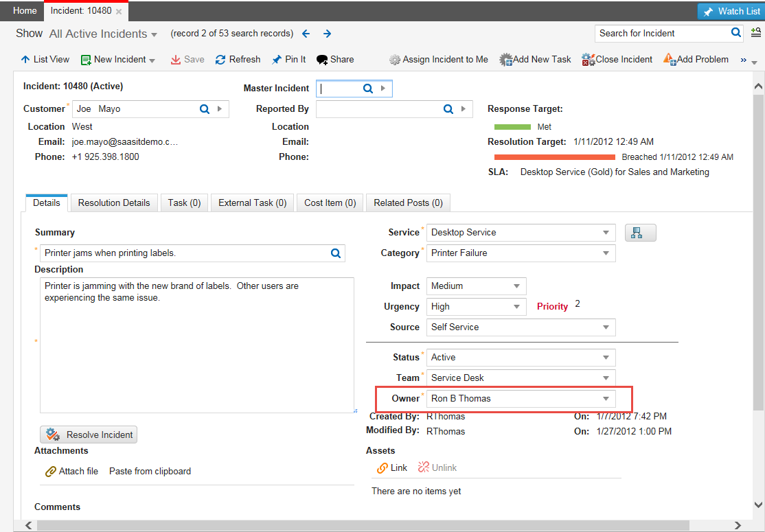Click the Resolve Incident button
This screenshot has width=765, height=532.
coord(89,435)
